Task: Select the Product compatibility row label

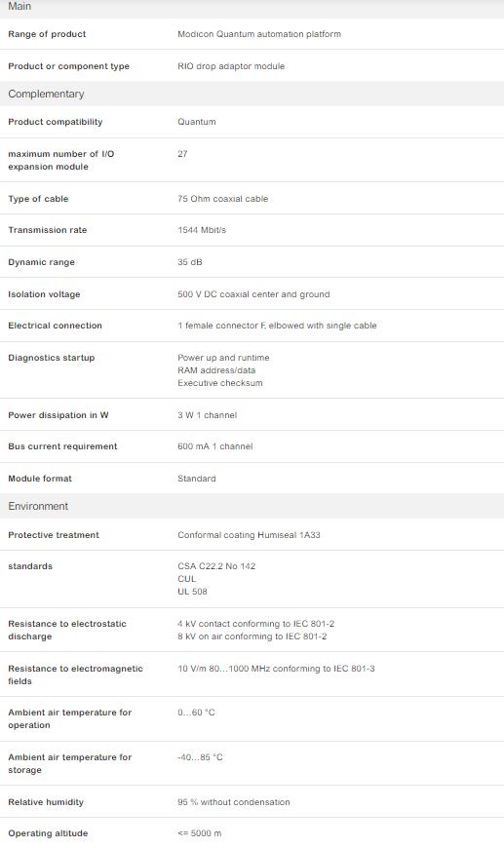Action: pyautogui.click(x=56, y=122)
